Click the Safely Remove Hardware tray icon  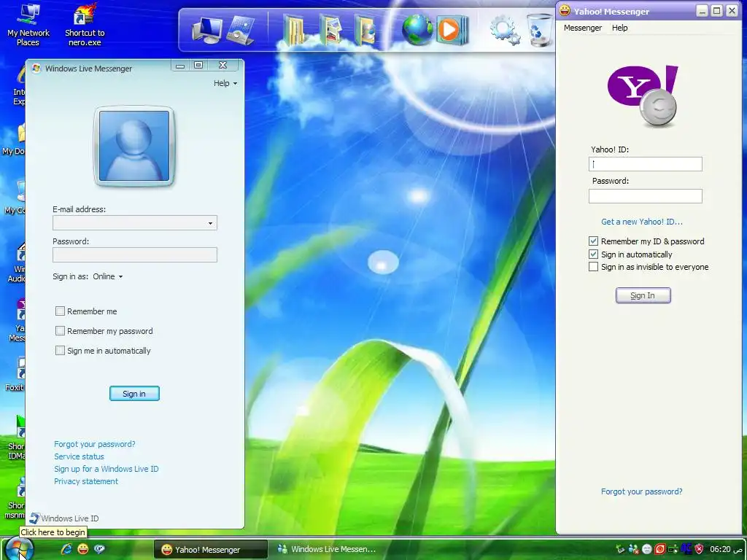click(620, 549)
